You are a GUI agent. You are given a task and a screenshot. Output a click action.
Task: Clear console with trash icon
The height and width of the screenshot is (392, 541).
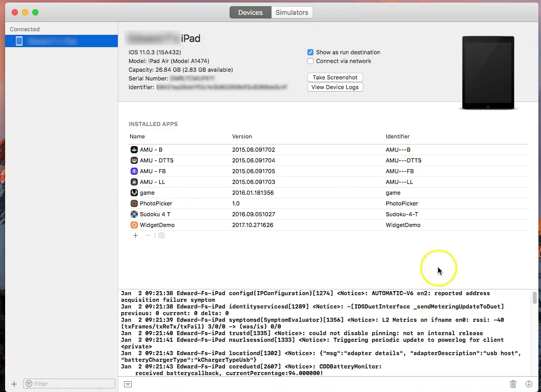[x=513, y=384]
